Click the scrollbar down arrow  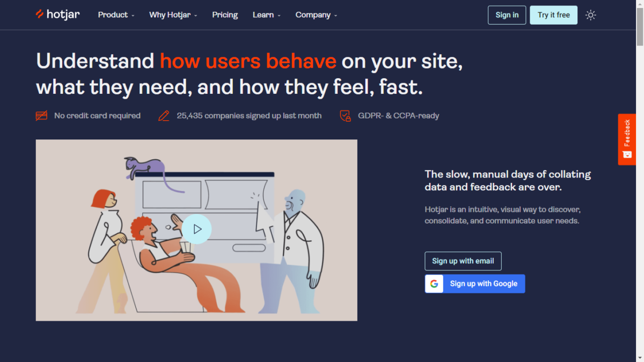click(640, 358)
